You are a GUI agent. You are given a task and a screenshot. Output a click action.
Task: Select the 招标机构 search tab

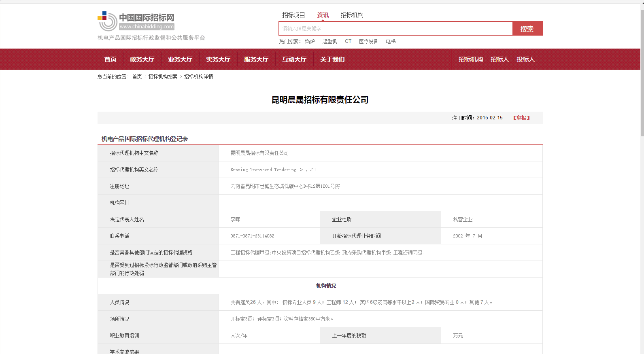click(352, 15)
